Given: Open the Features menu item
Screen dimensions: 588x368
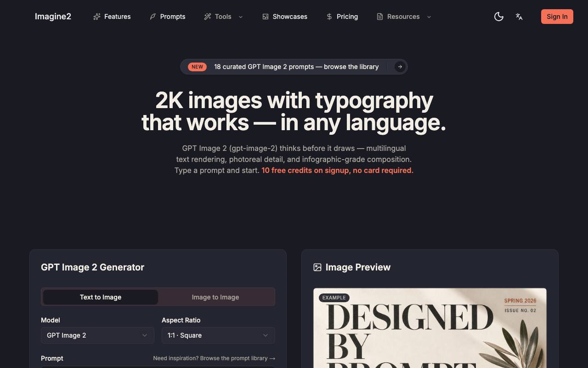Looking at the screenshot, I should click(112, 17).
